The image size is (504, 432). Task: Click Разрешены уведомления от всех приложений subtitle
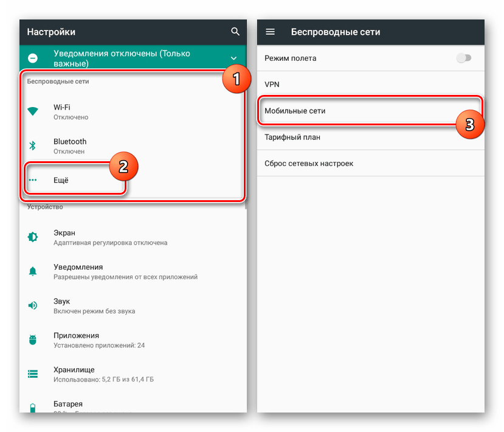pyautogui.click(x=125, y=277)
